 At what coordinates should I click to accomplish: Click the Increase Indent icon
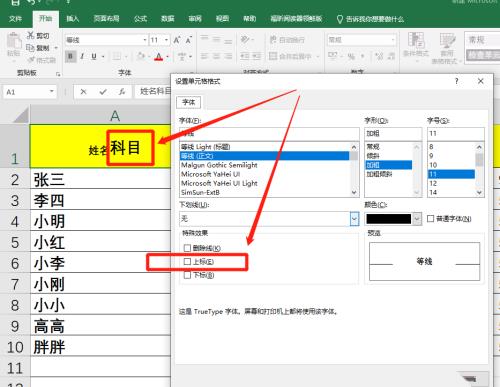256,56
